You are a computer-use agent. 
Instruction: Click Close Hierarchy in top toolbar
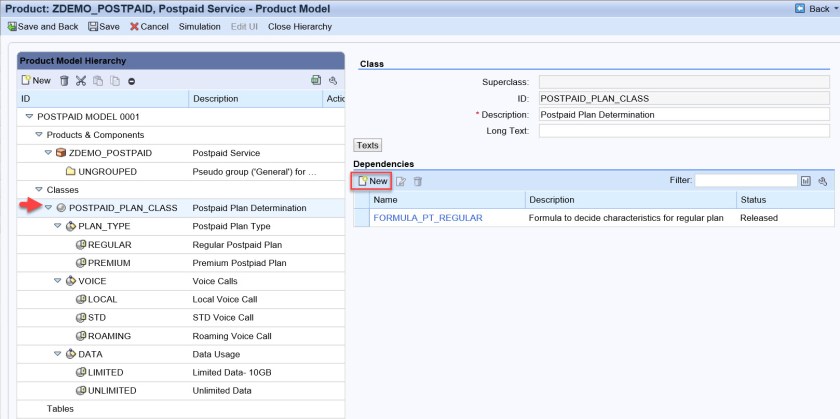(300, 26)
